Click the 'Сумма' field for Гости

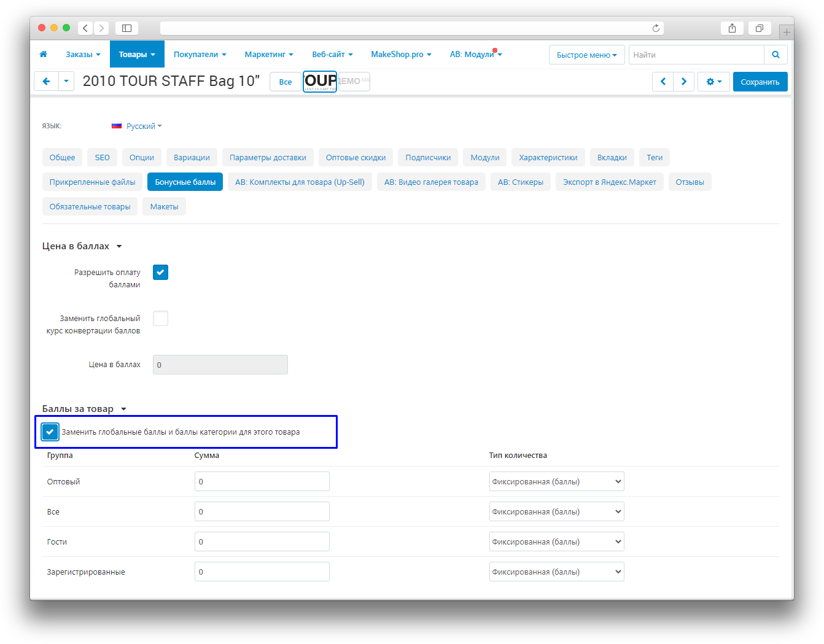click(262, 542)
